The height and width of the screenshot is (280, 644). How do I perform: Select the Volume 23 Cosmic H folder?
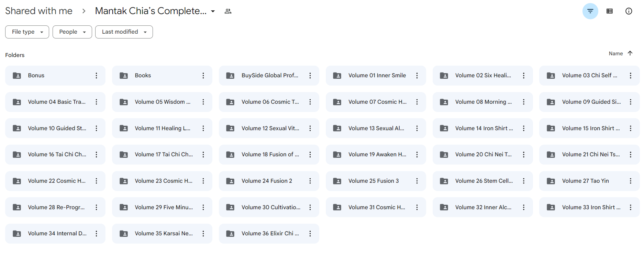(x=162, y=181)
